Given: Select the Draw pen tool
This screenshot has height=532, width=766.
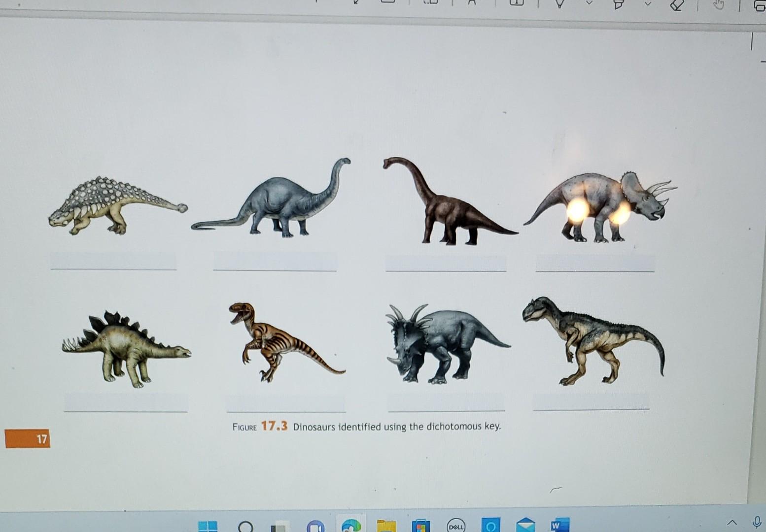Looking at the screenshot, I should (x=559, y=4).
